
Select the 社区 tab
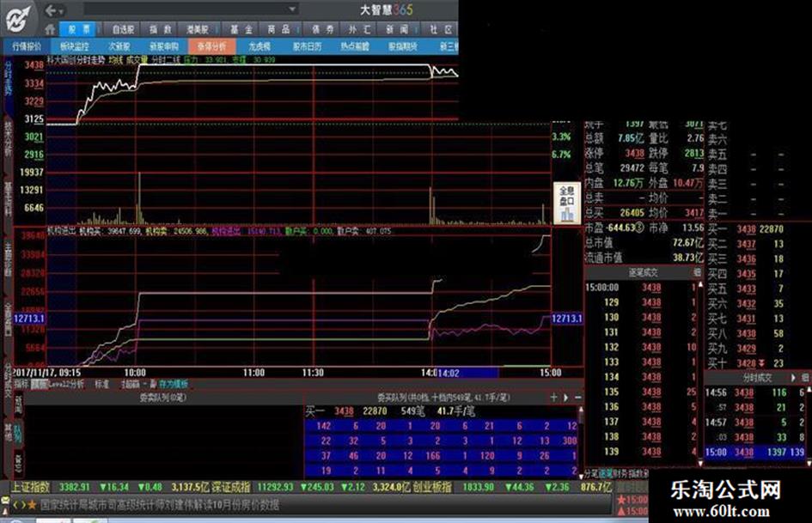441,29
